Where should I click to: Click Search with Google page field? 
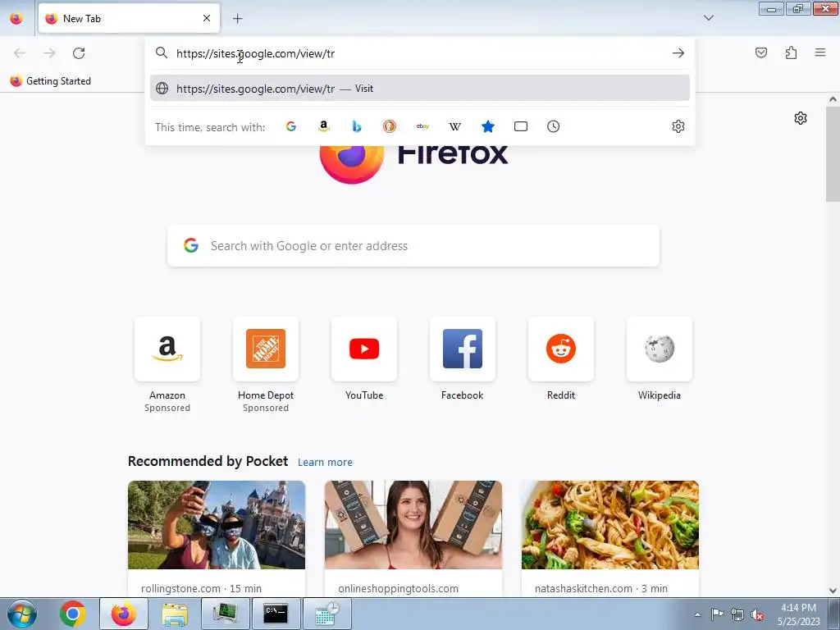(413, 246)
